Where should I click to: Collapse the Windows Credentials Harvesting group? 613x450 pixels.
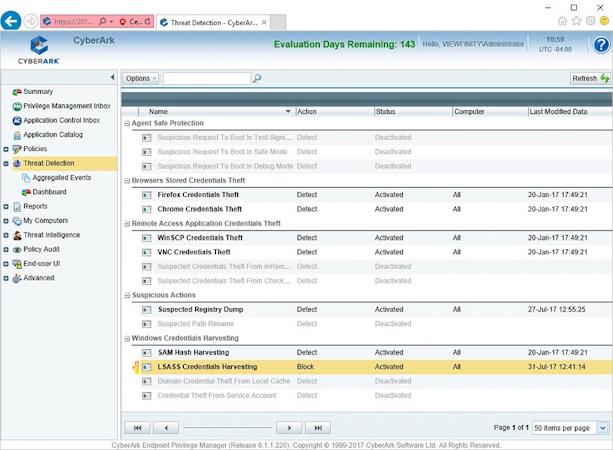(x=127, y=338)
